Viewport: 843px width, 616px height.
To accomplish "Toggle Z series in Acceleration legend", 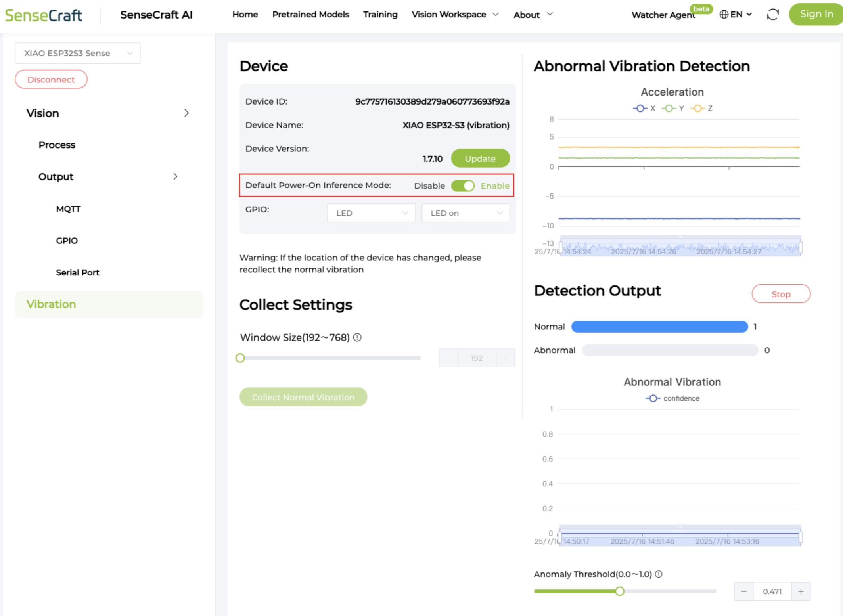I will coord(701,108).
